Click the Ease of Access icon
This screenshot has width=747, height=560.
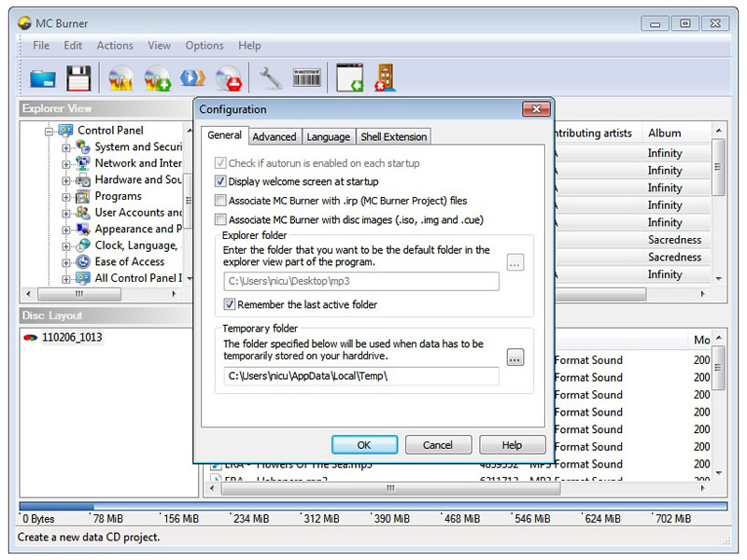pyautogui.click(x=83, y=262)
